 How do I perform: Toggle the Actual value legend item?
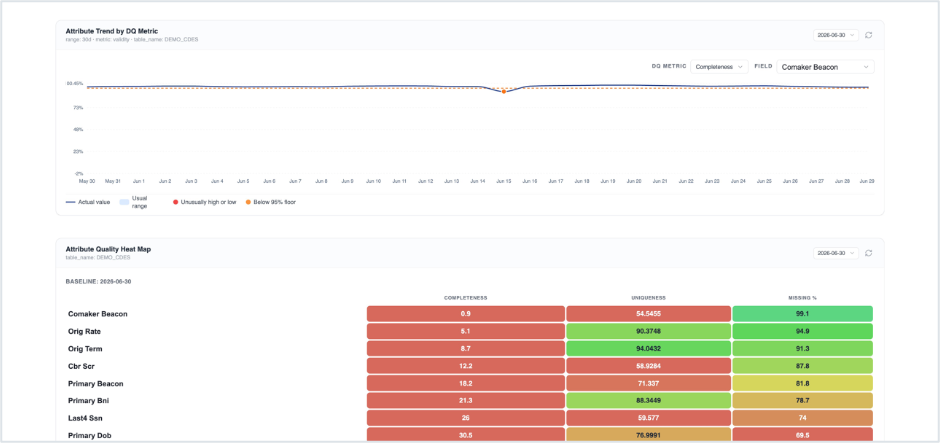tap(88, 202)
